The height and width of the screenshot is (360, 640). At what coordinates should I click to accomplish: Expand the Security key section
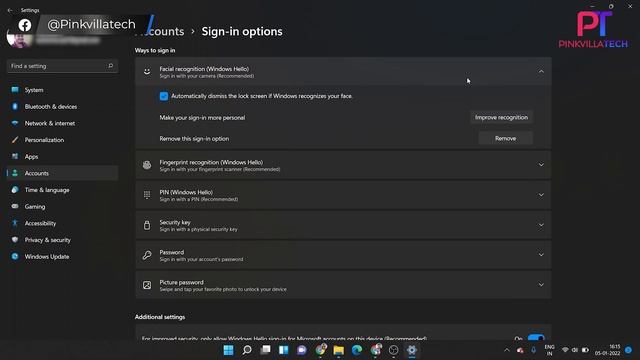click(343, 225)
